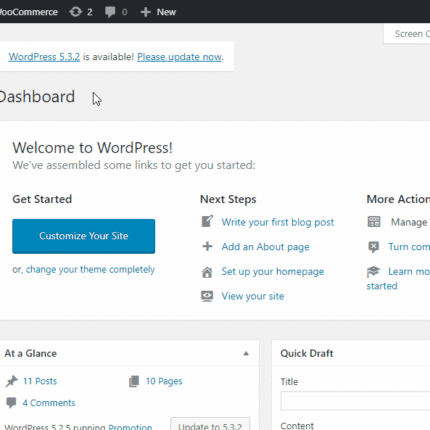Open the 10 Pages link

[x=164, y=381]
